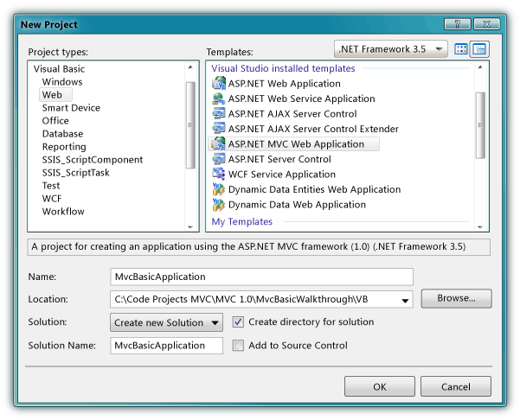Select Database project type

62,133
